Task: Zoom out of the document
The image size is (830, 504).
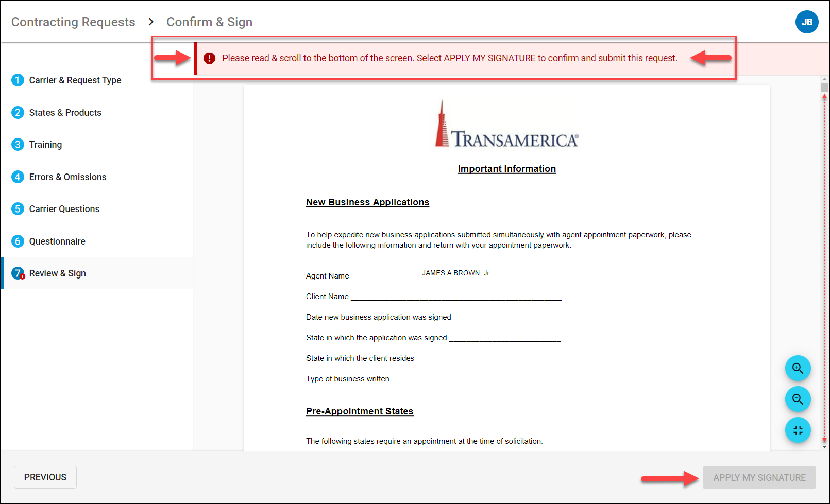Action: pos(798,399)
